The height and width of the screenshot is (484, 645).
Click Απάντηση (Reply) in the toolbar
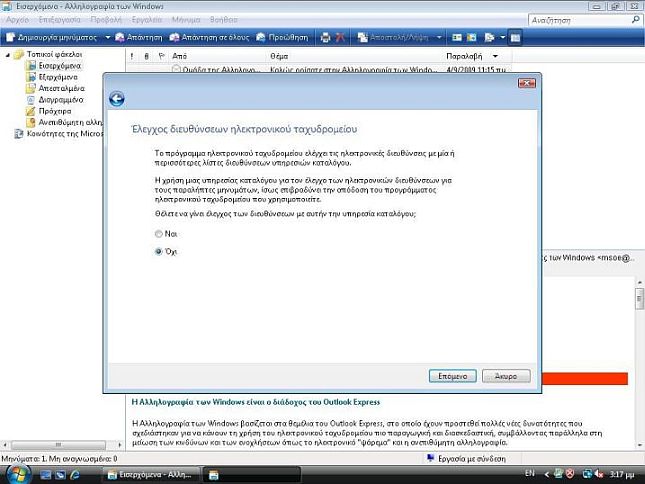coord(139,37)
